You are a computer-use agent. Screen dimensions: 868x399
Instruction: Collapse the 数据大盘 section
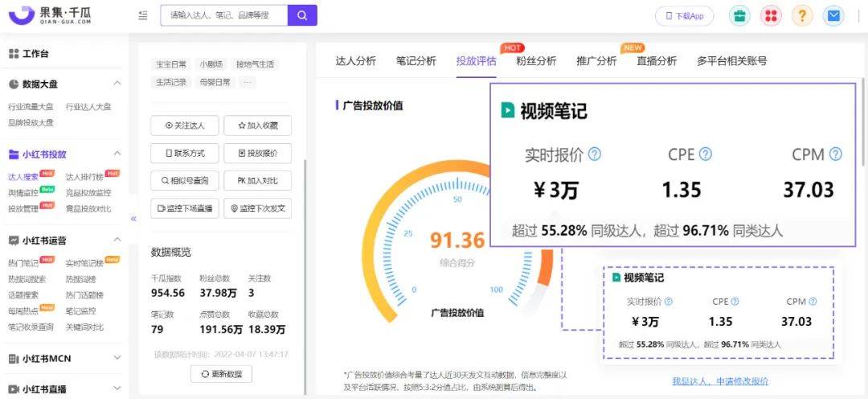pyautogui.click(x=117, y=84)
